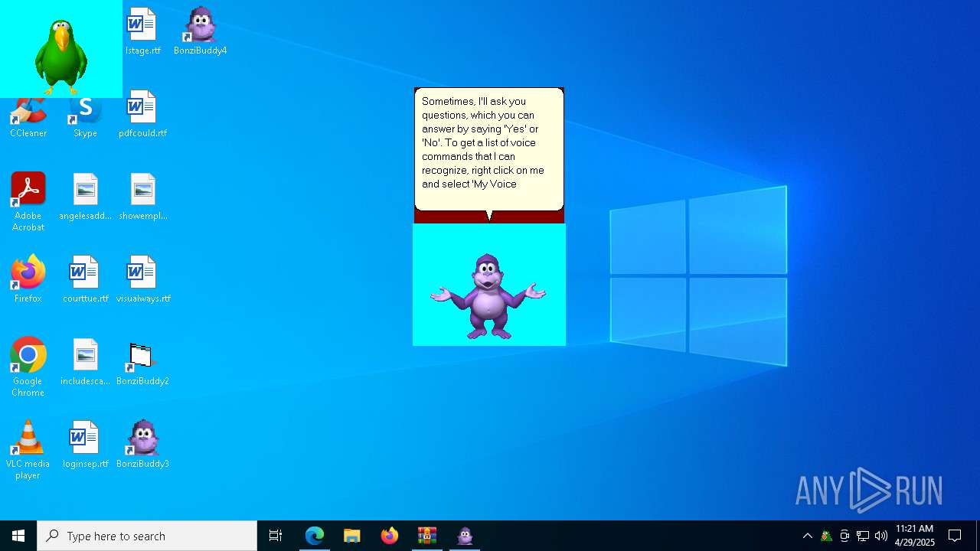Select the VLC media player shortcut
The image size is (980, 551).
point(28,450)
